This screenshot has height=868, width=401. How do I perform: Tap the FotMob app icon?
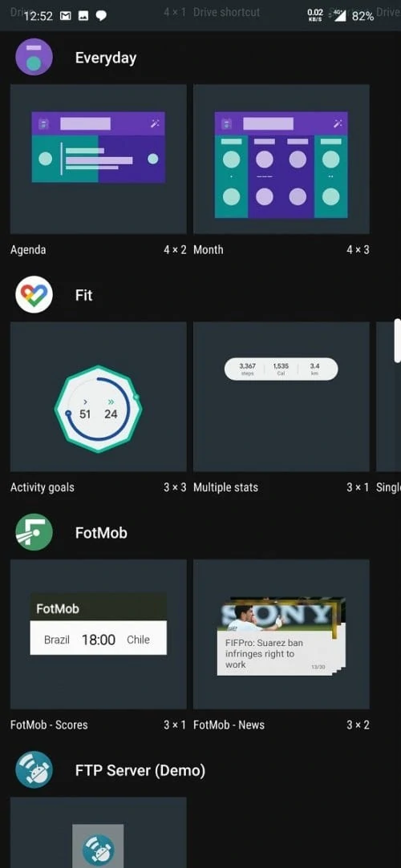(34, 532)
